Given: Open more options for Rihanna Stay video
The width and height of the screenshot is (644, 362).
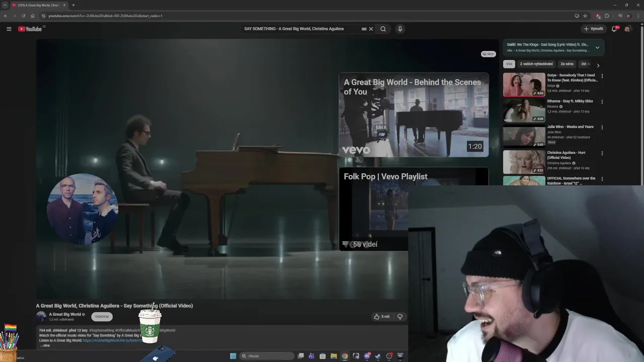Looking at the screenshot, I should (602, 102).
